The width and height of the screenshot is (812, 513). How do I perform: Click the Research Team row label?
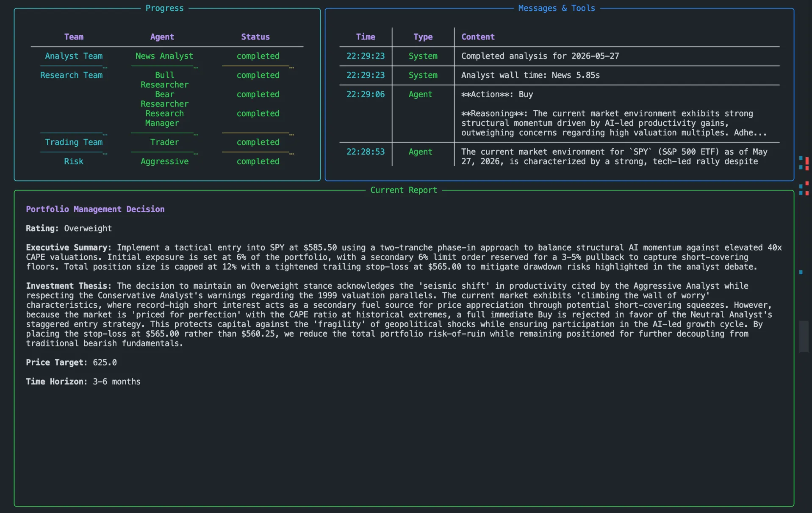[71, 75]
